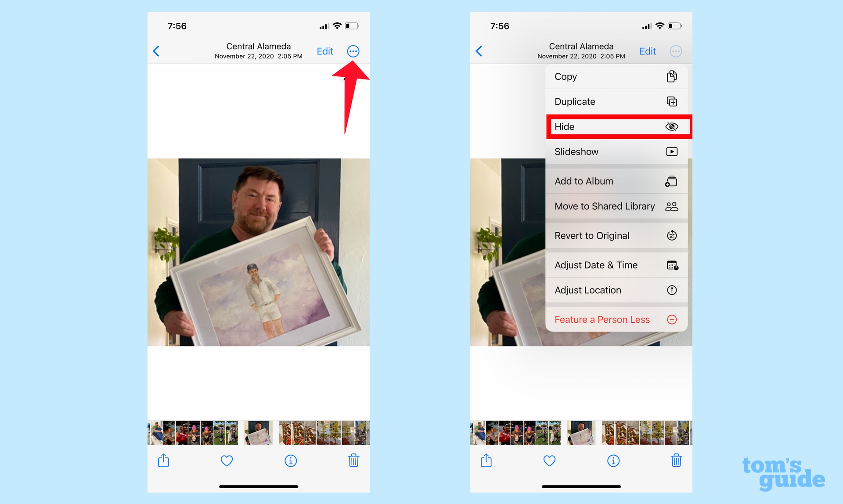The height and width of the screenshot is (504, 843).
Task: Toggle the Hide visibility icon in menu
Action: click(x=672, y=126)
